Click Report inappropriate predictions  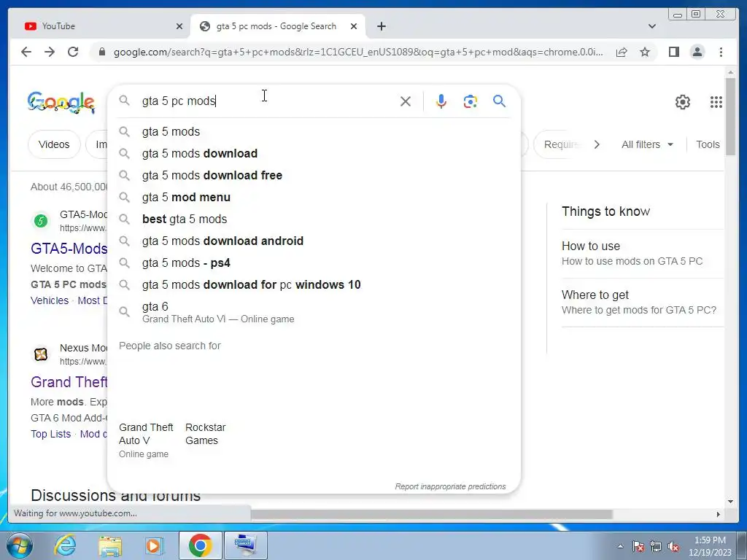450,486
